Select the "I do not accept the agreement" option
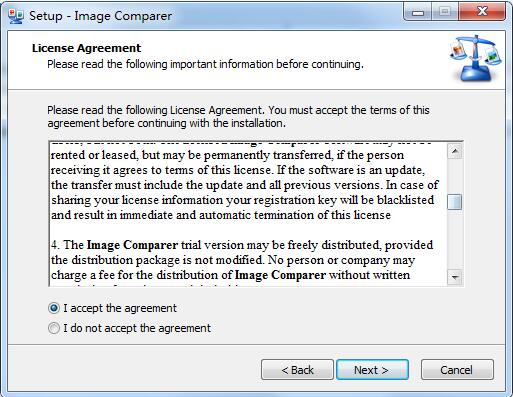This screenshot has width=513, height=397. pos(54,328)
